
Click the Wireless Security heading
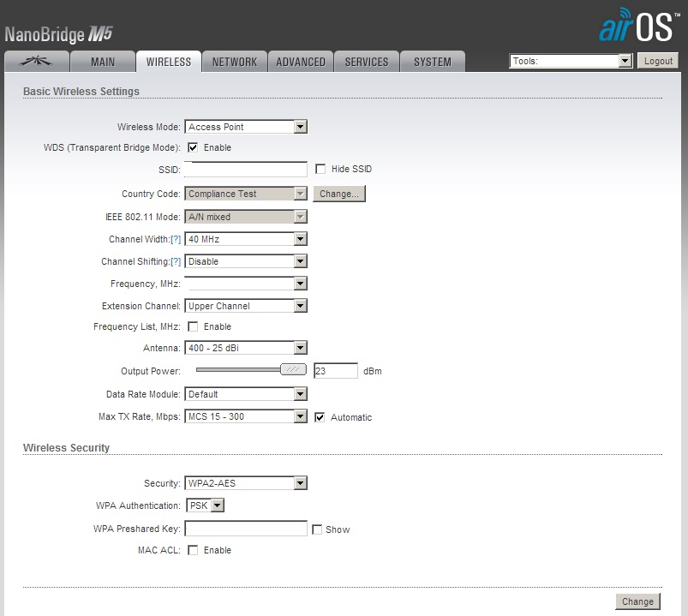point(66,447)
